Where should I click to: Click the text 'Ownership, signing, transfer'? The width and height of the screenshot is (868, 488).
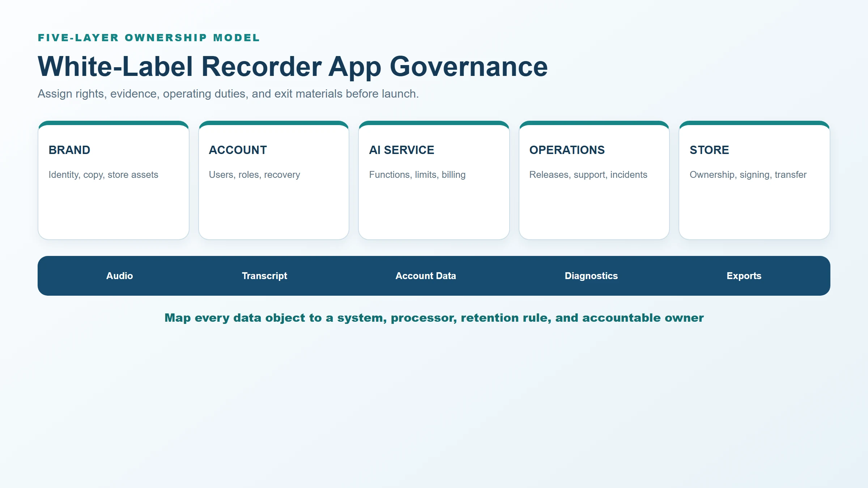tap(748, 175)
